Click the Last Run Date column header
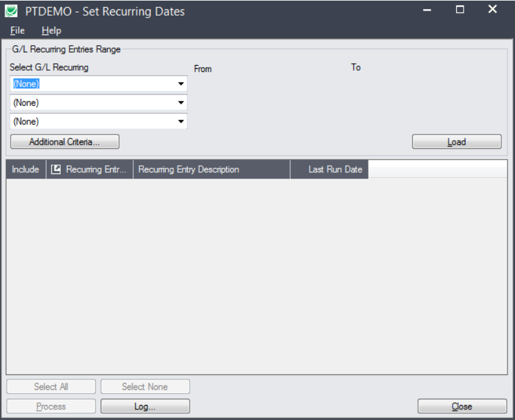515x420 pixels. (x=329, y=169)
